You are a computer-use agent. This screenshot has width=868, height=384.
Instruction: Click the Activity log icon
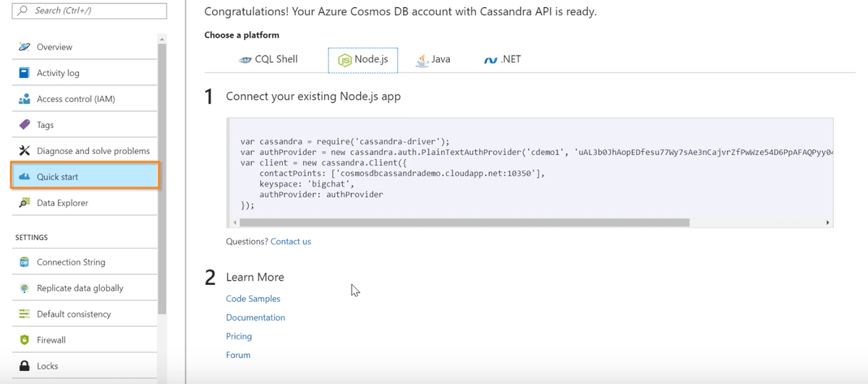click(x=25, y=73)
